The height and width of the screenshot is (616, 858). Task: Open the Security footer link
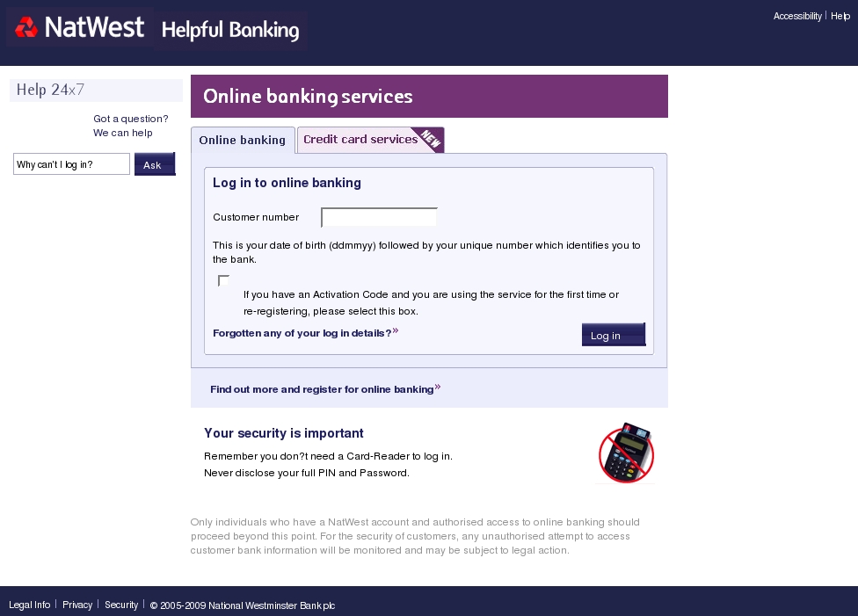(121, 605)
